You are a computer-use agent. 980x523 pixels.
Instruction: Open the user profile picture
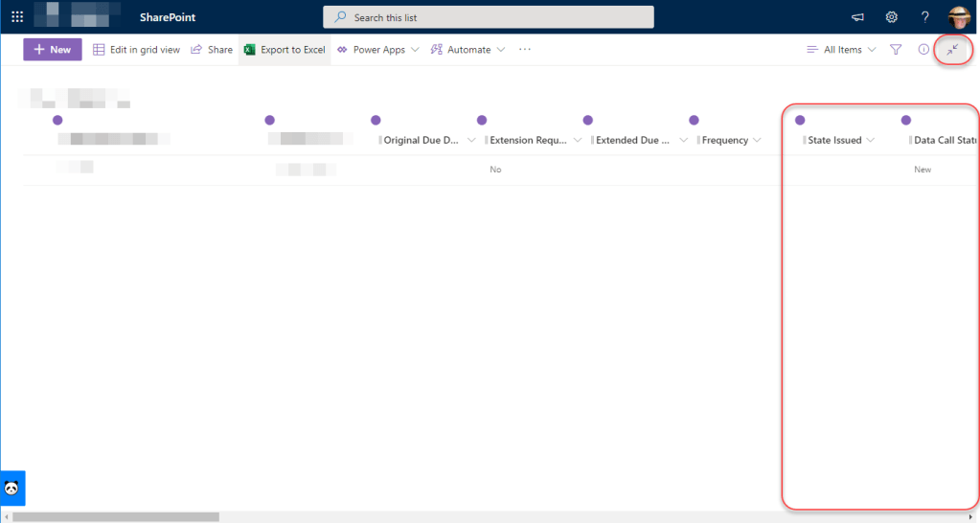coord(959,17)
